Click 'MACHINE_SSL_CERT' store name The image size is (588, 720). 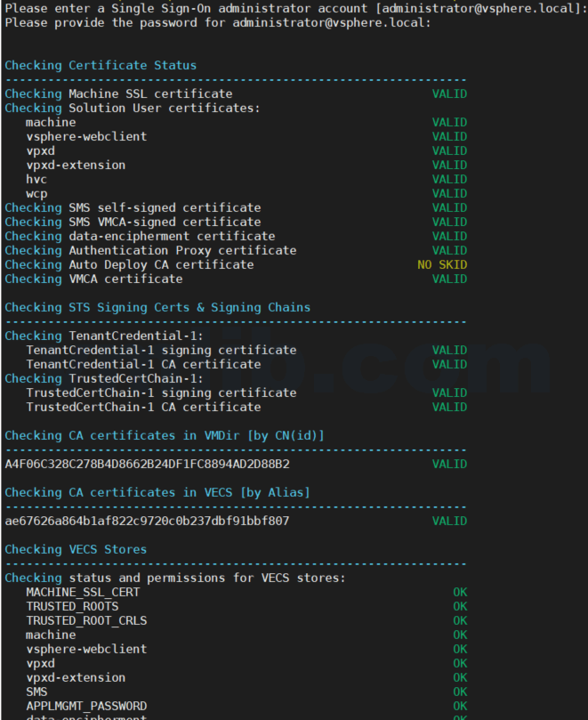coord(83,592)
